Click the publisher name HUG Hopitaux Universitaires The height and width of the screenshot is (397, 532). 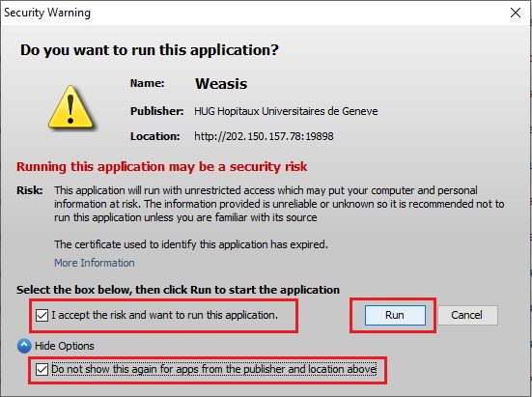(x=286, y=111)
